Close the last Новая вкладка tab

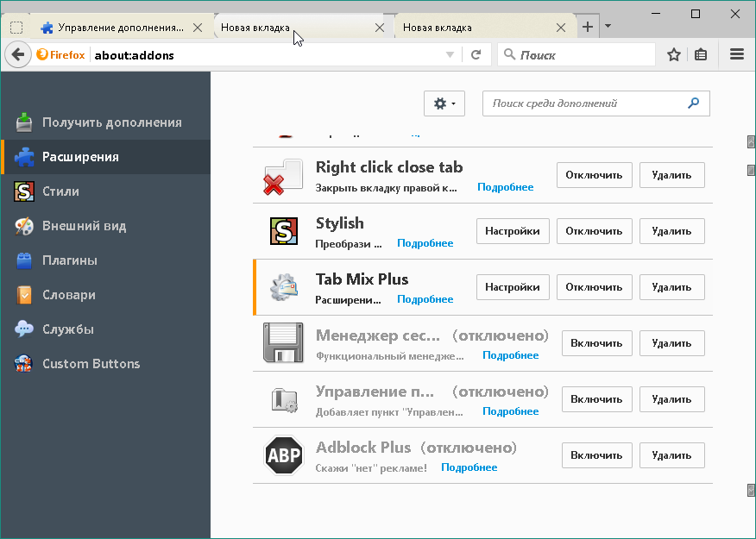click(x=561, y=28)
